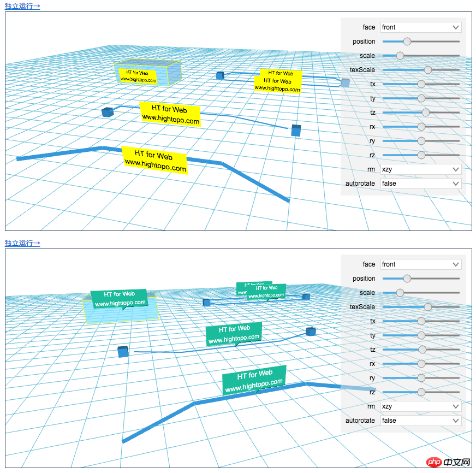Click rx slider in bottom panel
This screenshot has width=476, height=473.
[421, 364]
